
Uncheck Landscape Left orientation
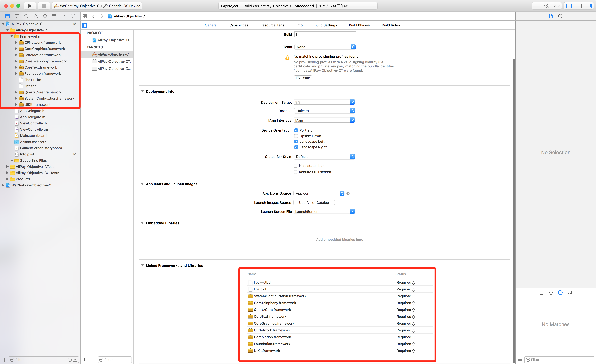click(x=296, y=142)
